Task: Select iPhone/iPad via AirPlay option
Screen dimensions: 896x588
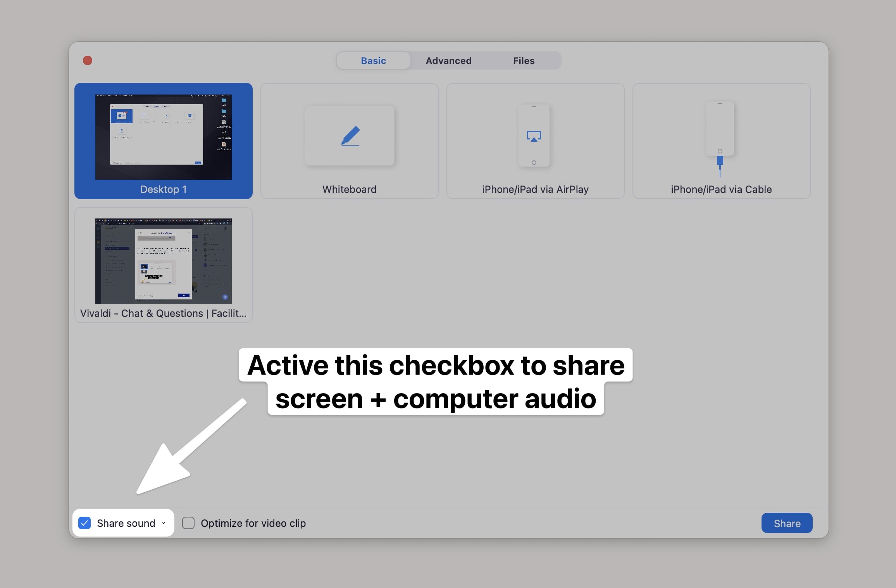Action: click(535, 141)
